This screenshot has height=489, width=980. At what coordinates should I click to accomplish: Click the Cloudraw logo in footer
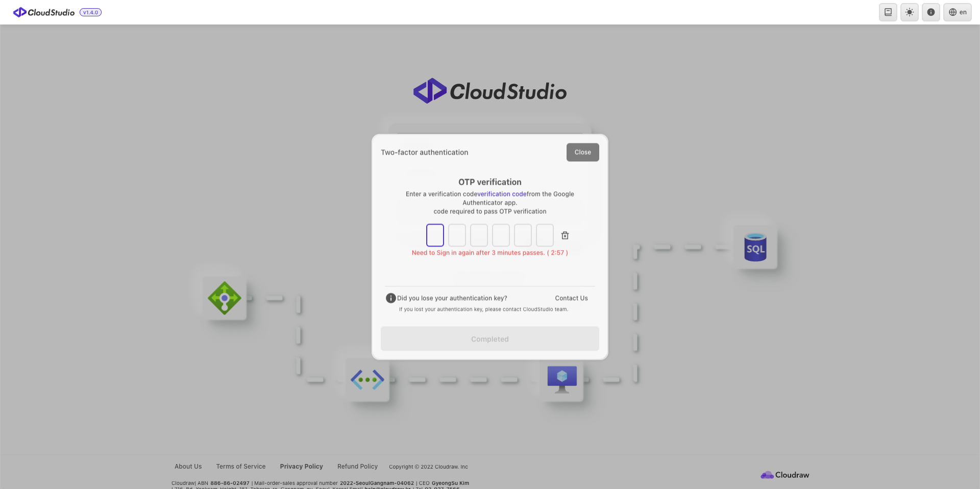pos(785,475)
